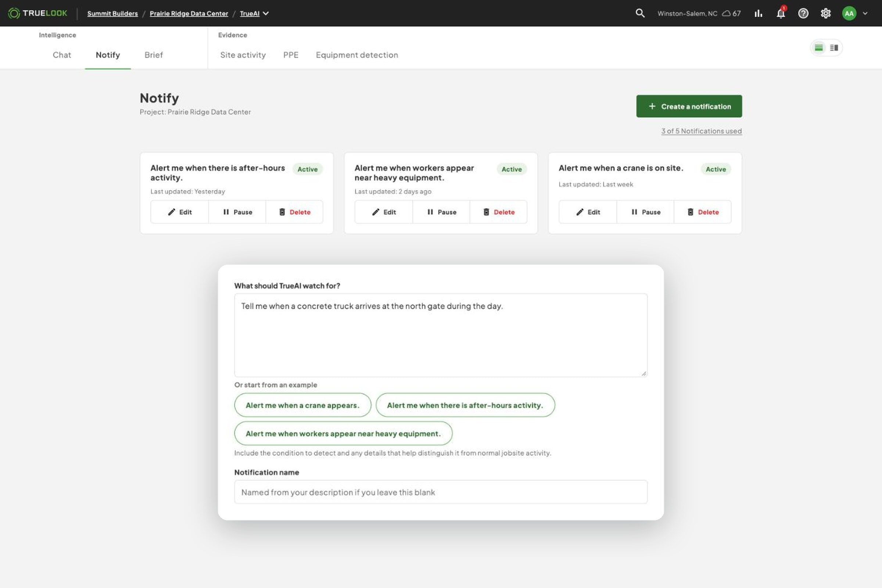Open the Chat tab

click(x=62, y=55)
